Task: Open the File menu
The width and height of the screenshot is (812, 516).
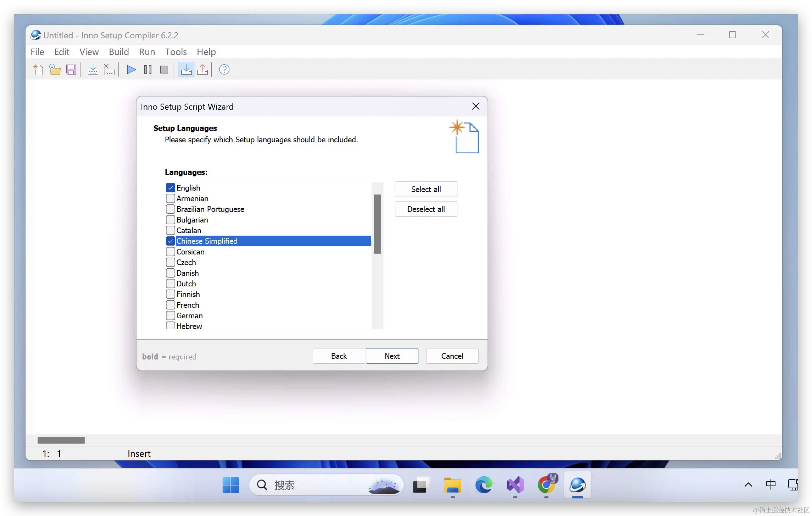Action: [37, 52]
